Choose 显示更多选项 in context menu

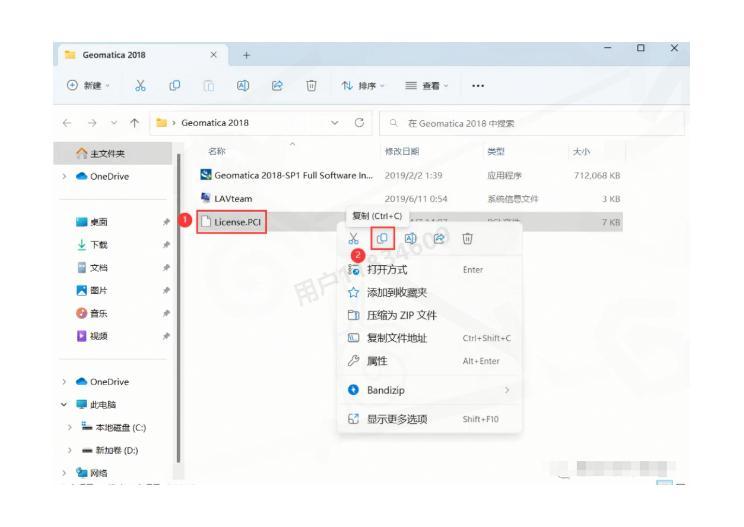pos(429,419)
